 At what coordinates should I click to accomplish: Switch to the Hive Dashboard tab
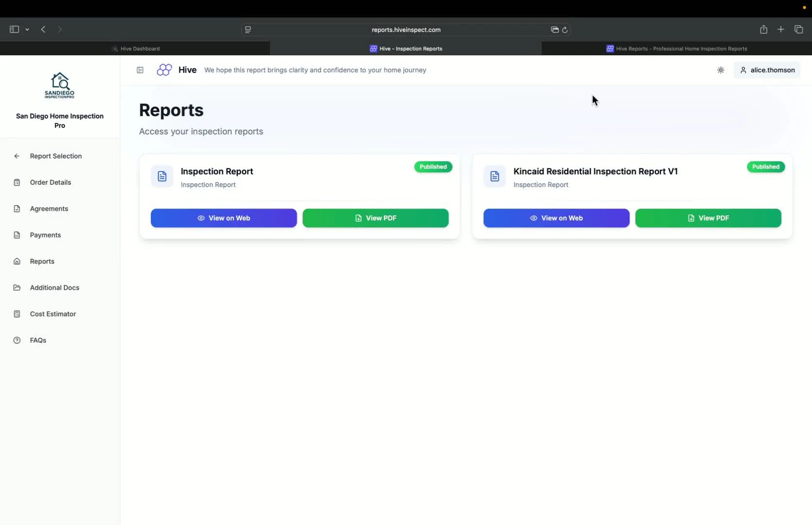(135, 49)
